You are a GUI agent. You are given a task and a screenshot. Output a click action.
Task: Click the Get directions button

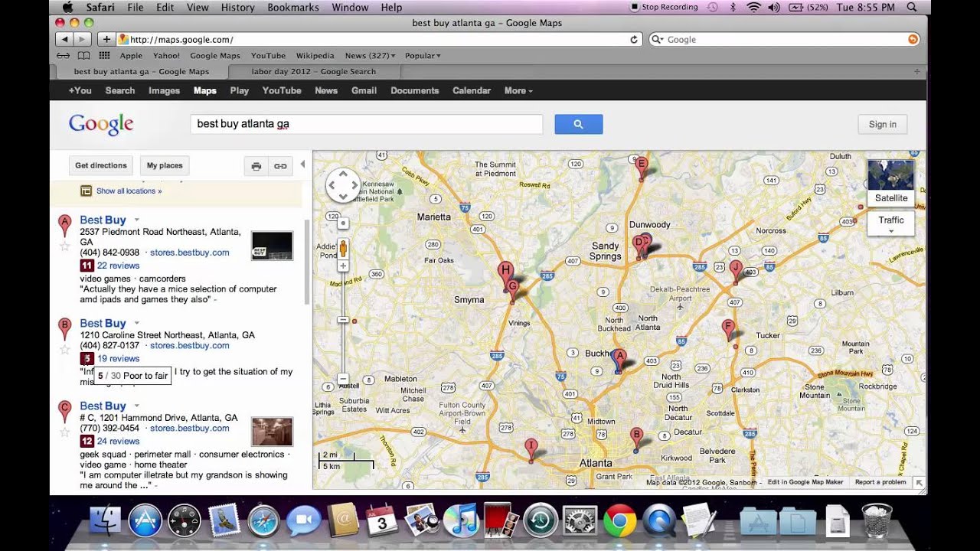coord(101,165)
